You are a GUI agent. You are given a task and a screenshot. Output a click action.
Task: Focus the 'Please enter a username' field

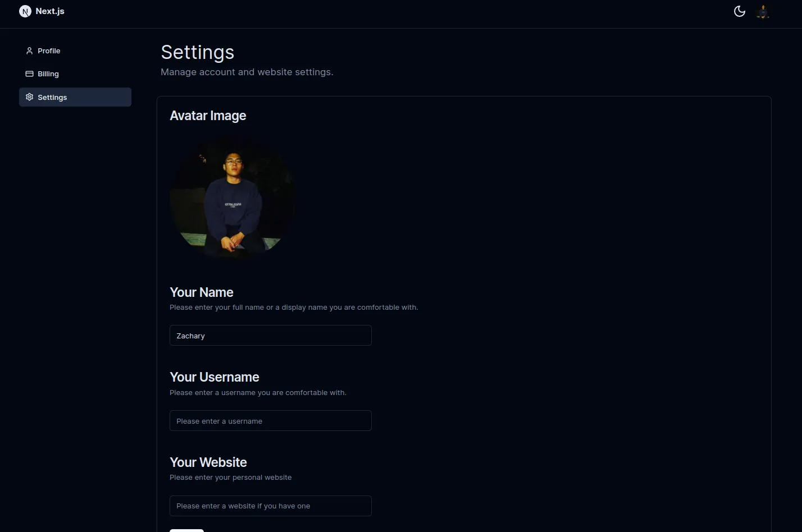click(270, 420)
